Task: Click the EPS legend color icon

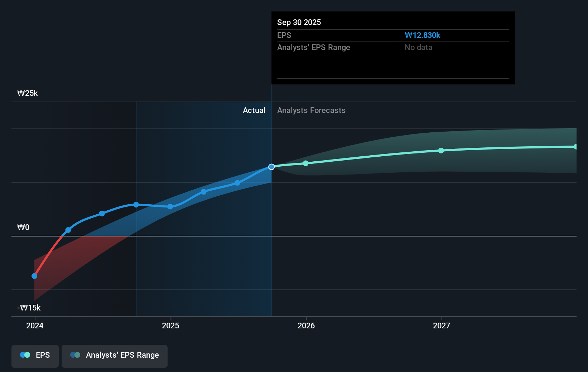Action: tap(25, 355)
